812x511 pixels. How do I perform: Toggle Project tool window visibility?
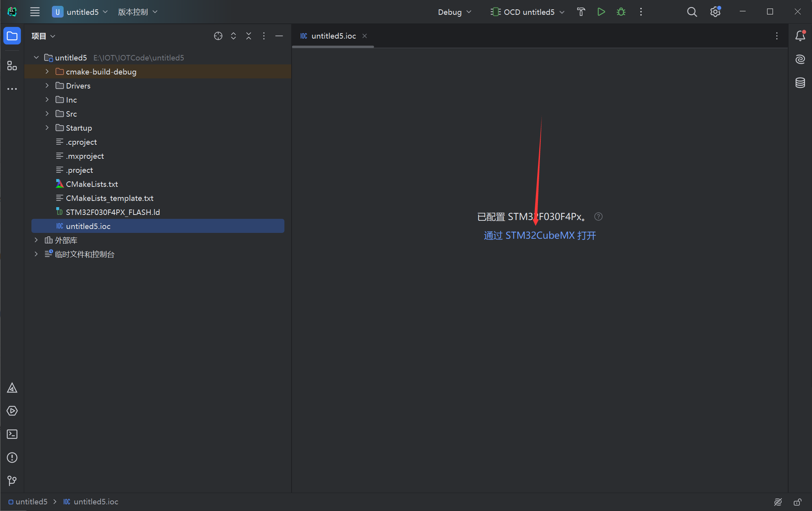[12, 36]
